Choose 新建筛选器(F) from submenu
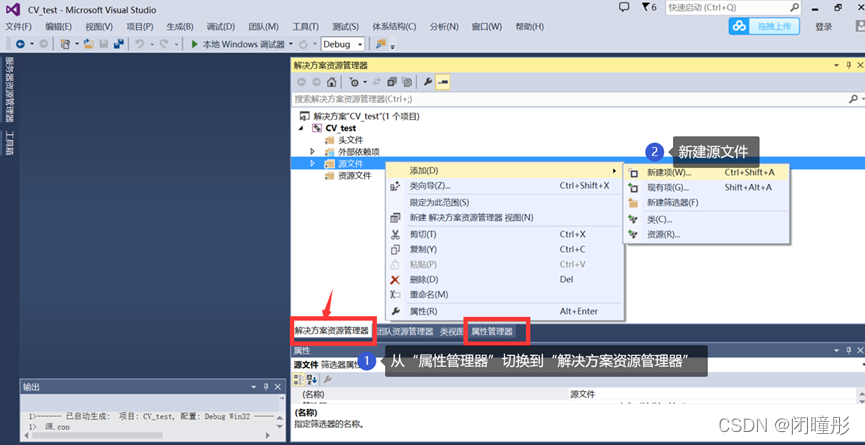The height and width of the screenshot is (445, 865). 706,202
